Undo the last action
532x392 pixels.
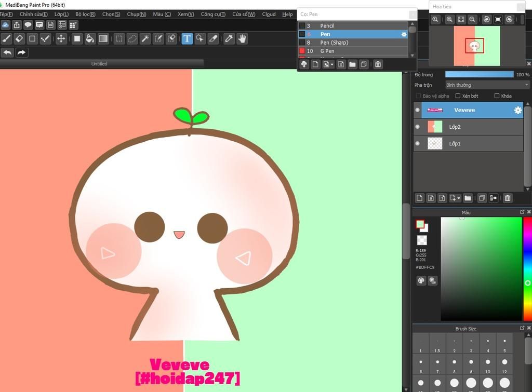[7, 52]
